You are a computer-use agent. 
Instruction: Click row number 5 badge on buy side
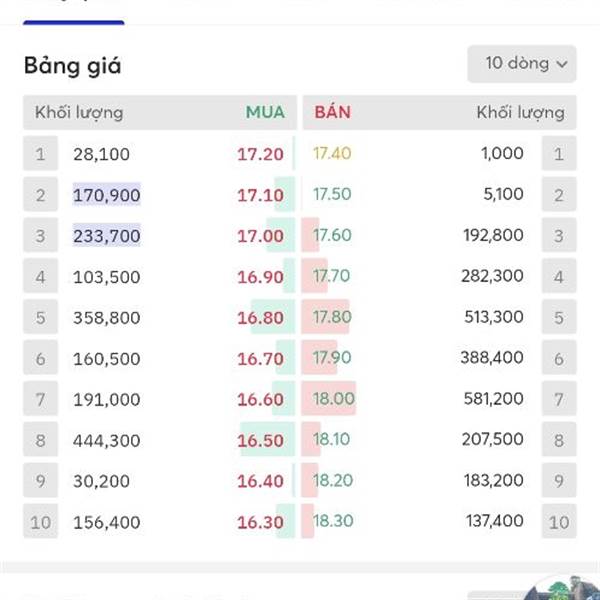click(x=40, y=318)
